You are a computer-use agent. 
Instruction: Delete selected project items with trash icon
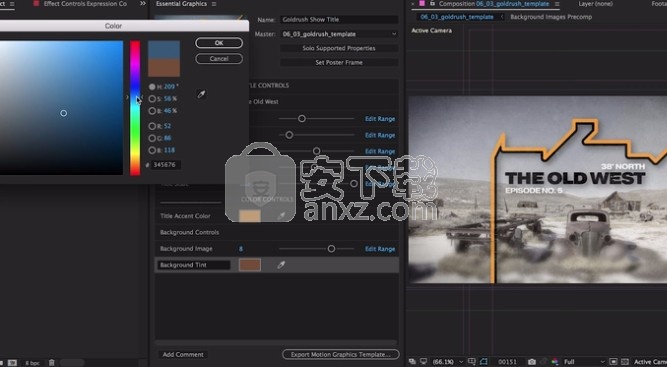tap(51, 363)
